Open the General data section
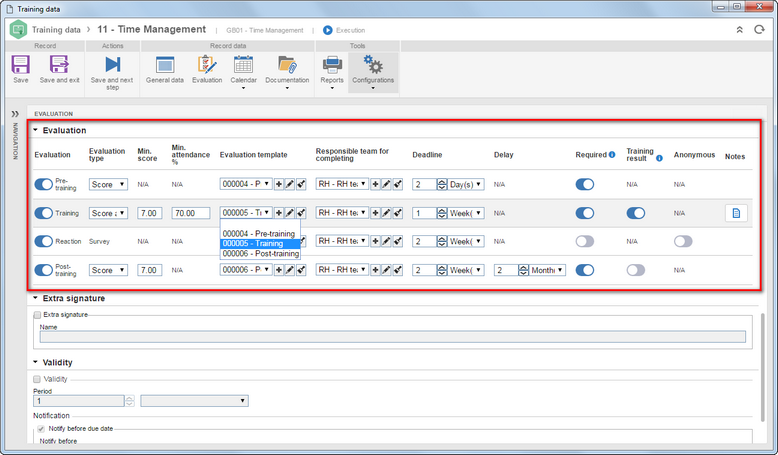 [165, 69]
